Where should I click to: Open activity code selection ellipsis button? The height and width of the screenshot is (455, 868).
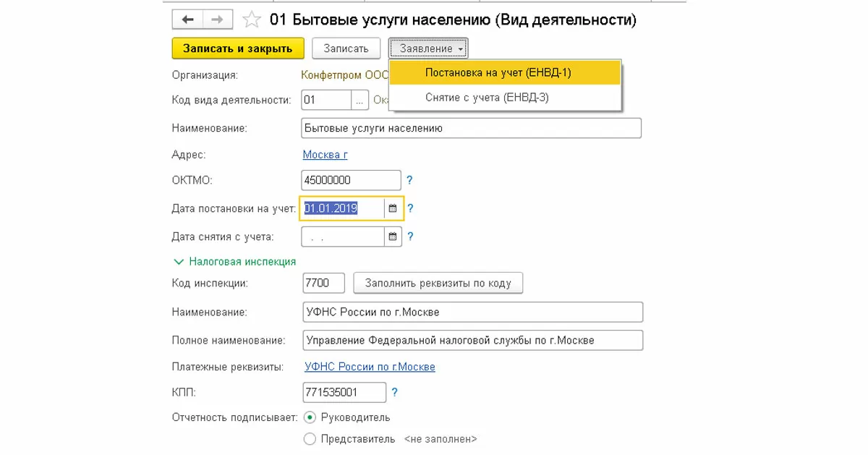pos(360,100)
